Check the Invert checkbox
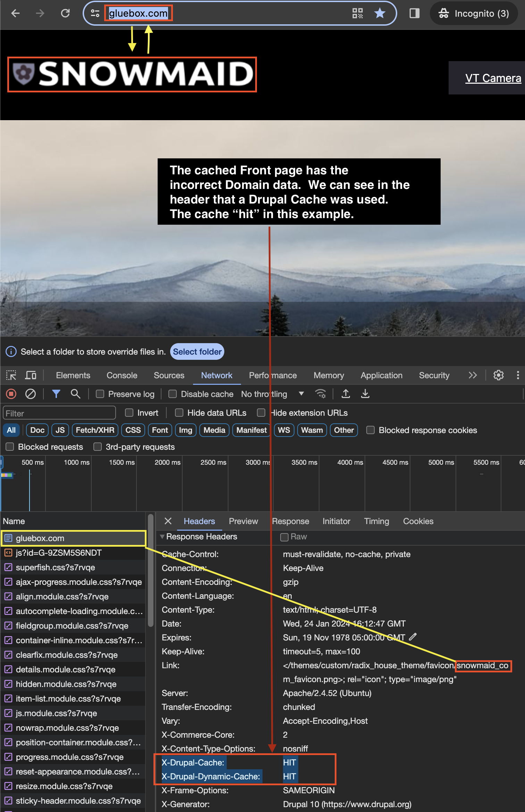 [x=129, y=413]
